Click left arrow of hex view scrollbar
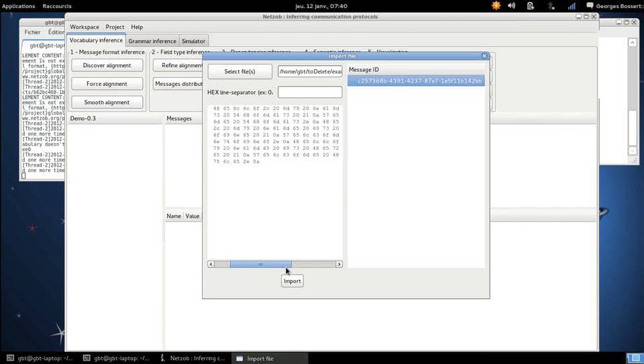 (211, 264)
